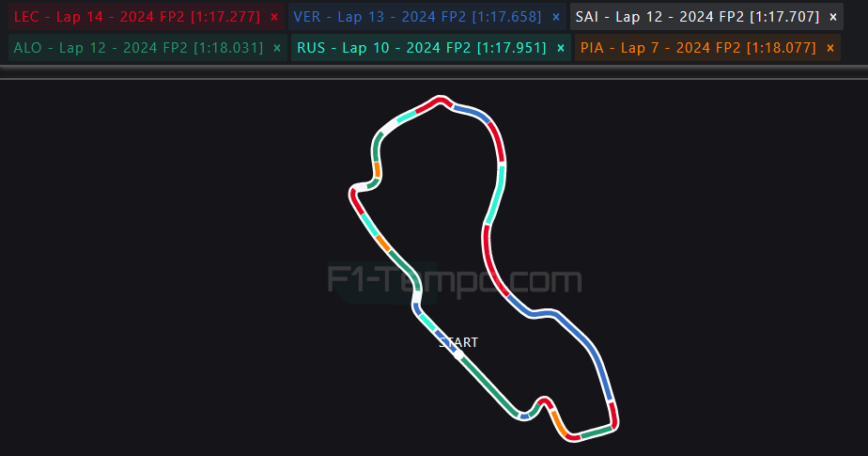Select the RUS Lap 10 lap label
Image resolution: width=868 pixels, height=456 pixels.
[x=422, y=48]
